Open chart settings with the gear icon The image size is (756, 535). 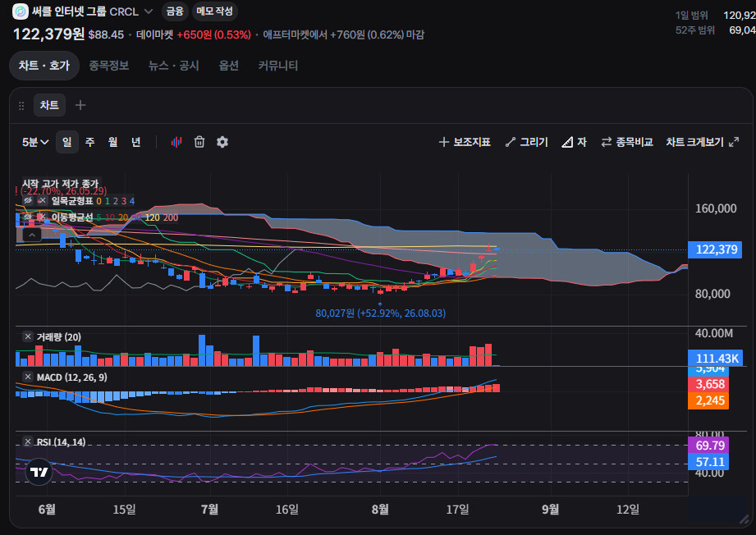(x=222, y=142)
